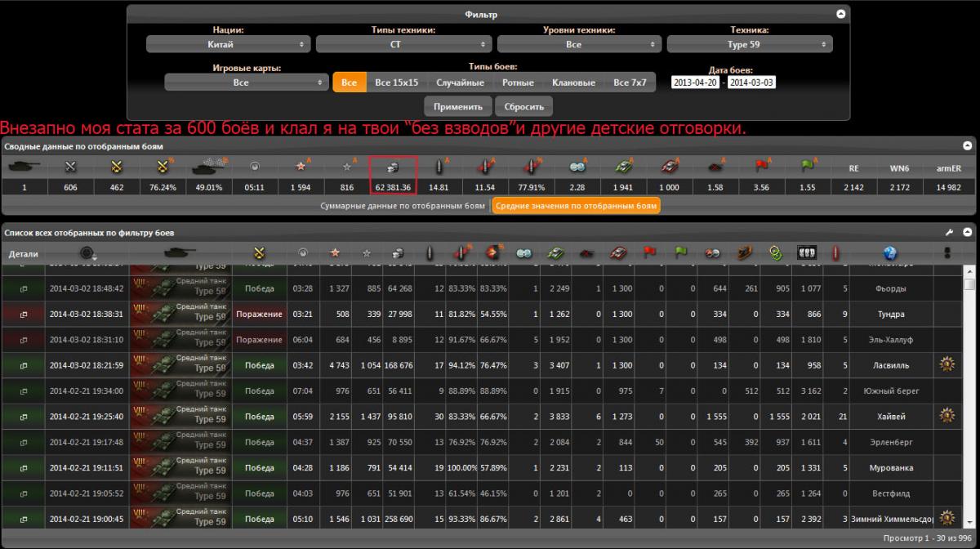Select the Клановые battle type filter

click(573, 83)
